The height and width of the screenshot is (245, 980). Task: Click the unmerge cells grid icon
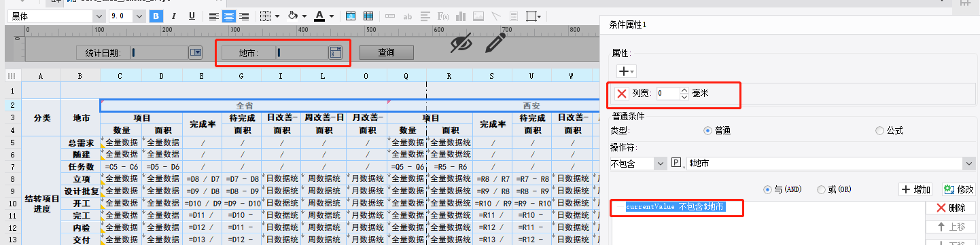coord(368,16)
